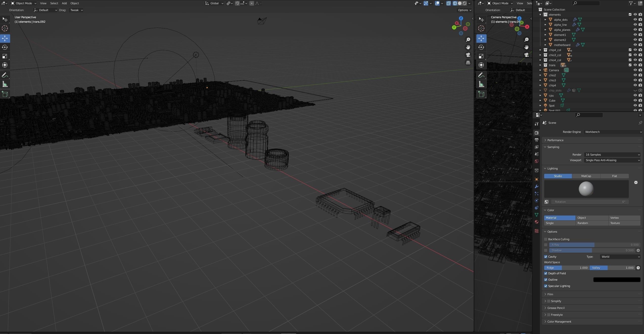Open the Add menu in the viewport header
This screenshot has width=644, height=334.
64,3
